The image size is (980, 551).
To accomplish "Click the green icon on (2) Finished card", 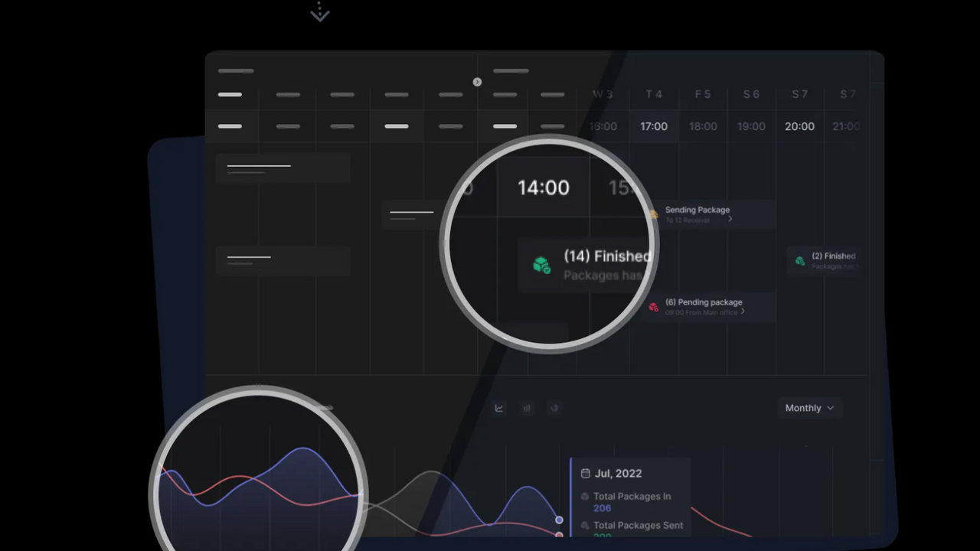I will (x=800, y=261).
